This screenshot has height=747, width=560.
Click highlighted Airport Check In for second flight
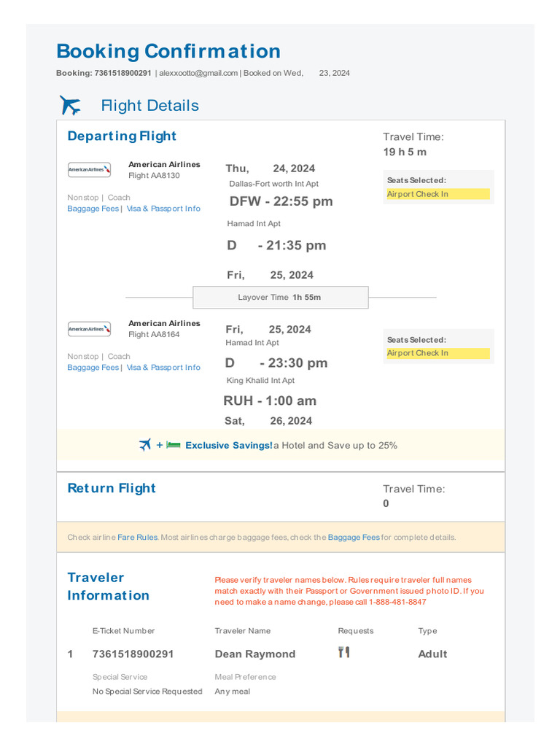[x=438, y=353]
